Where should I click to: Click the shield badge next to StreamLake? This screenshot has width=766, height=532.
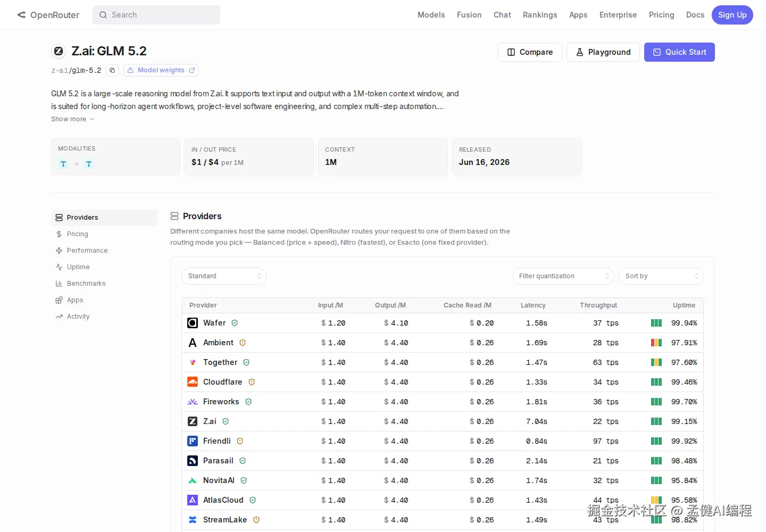(256, 520)
